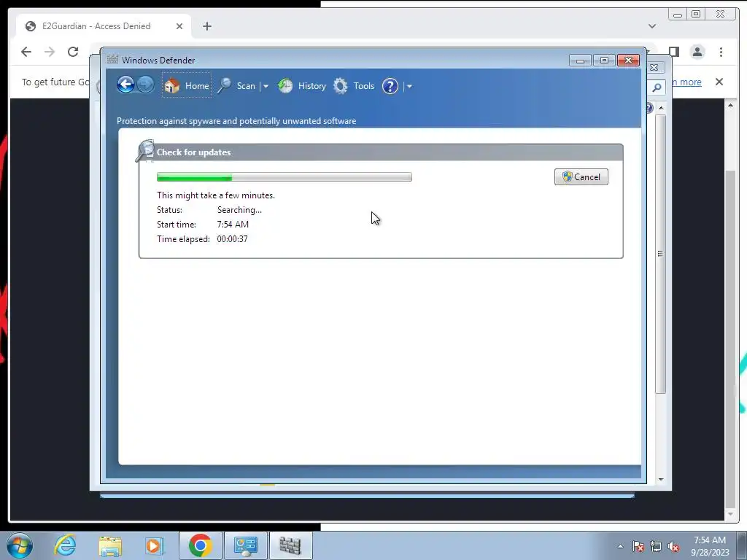747x560 pixels.
Task: Select the E2Guardian - Access Denied tab
Action: tap(104, 26)
